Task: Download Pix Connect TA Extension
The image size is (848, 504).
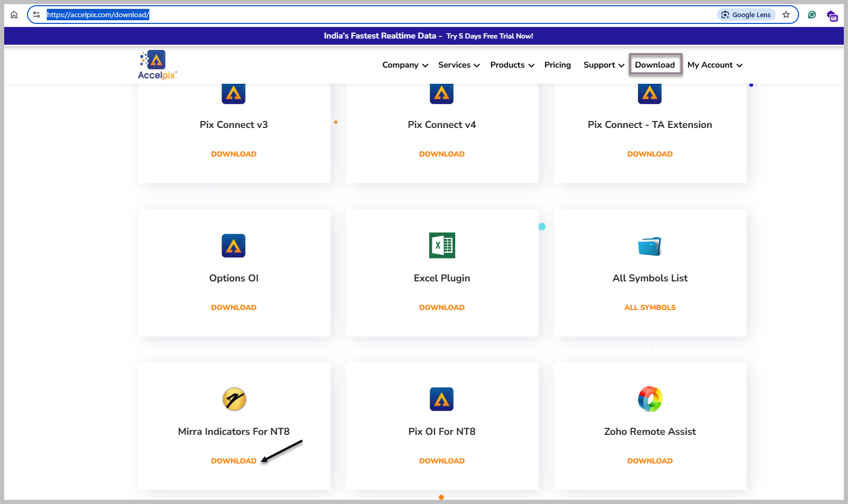Action: click(x=650, y=154)
